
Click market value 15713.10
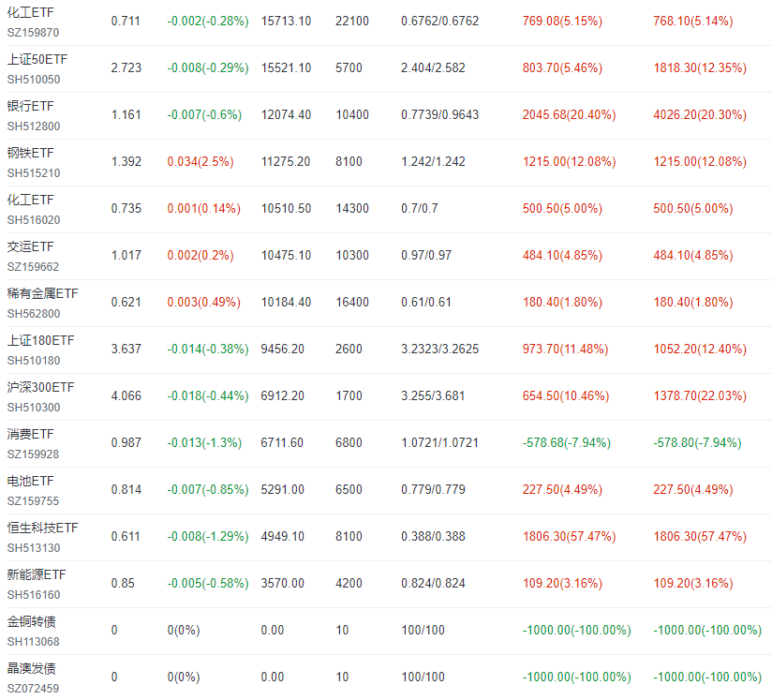pyautogui.click(x=286, y=21)
